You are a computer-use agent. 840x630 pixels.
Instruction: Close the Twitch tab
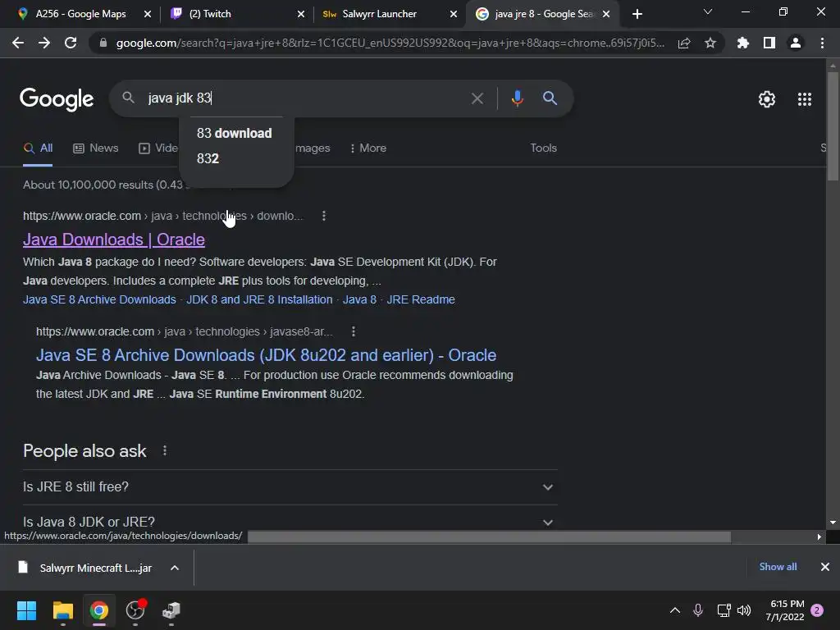click(x=301, y=14)
